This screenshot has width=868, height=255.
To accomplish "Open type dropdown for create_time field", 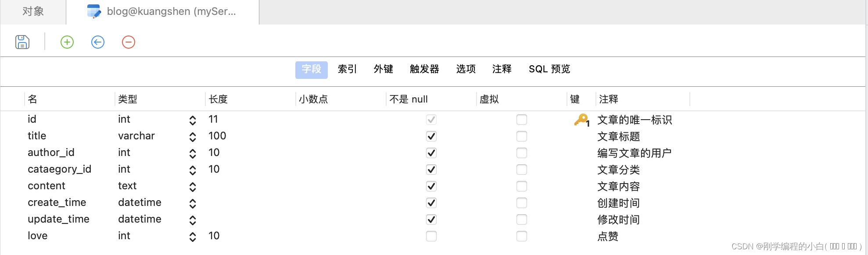I will point(193,203).
